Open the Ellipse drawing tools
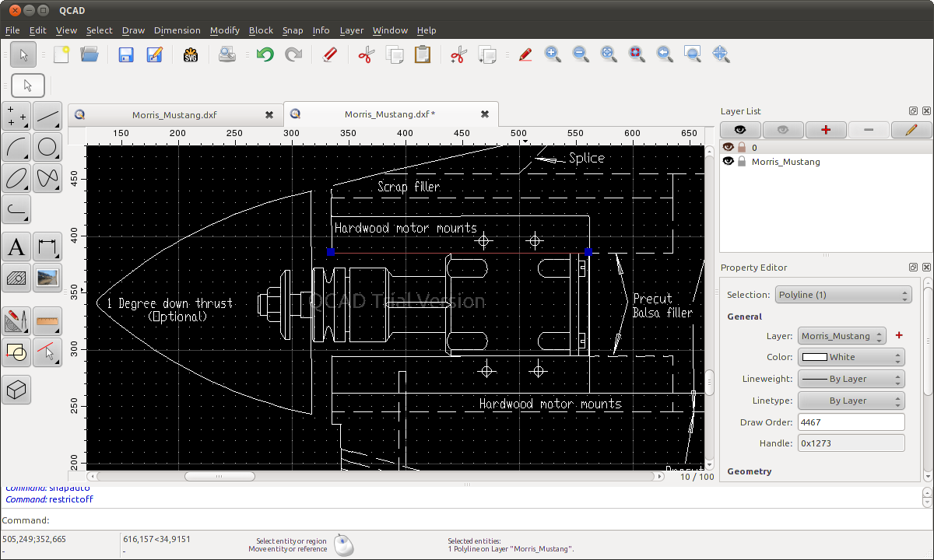Viewport: 934px width, 560px height. [17, 177]
